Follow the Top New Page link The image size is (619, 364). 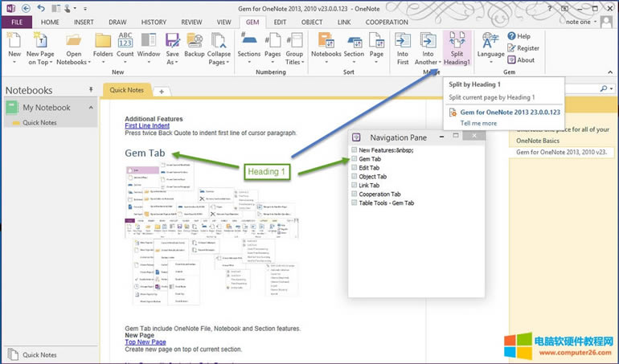point(145,342)
